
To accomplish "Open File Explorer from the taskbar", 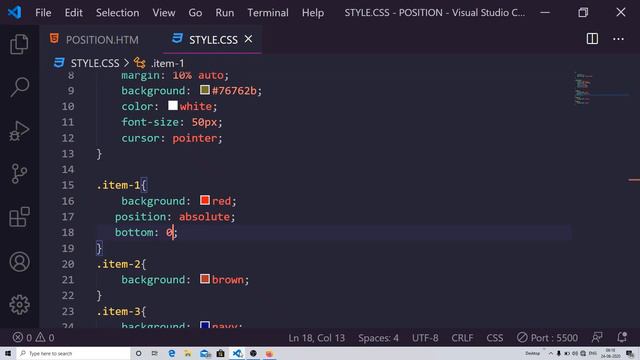I will click(188, 353).
